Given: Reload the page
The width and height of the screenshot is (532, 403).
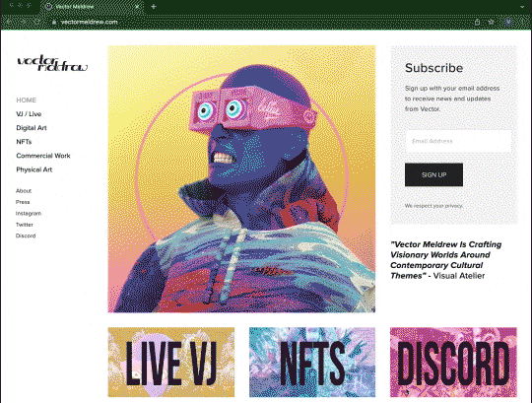Looking at the screenshot, I should pos(37,22).
